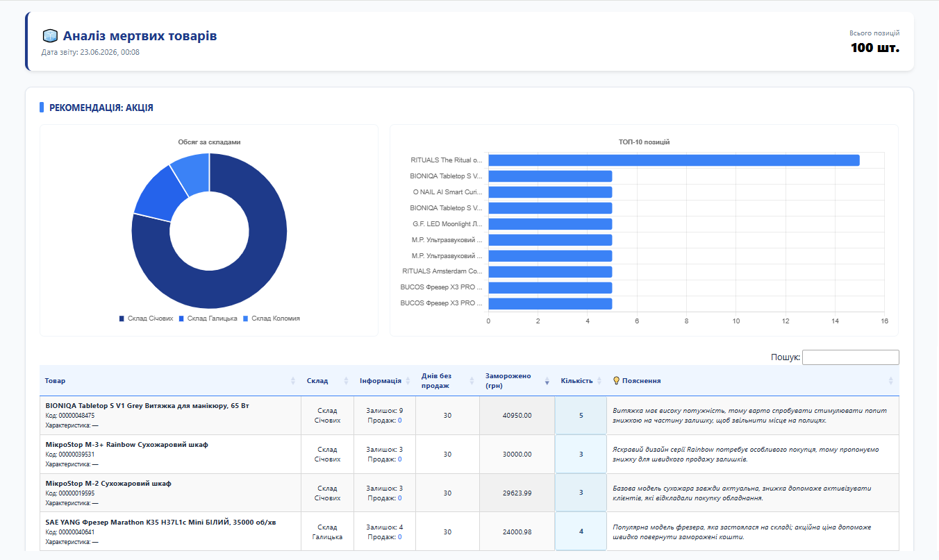Click the explanation starting "Популярна модель фрезера"
This screenshot has height=560, width=939.
click(x=742, y=532)
